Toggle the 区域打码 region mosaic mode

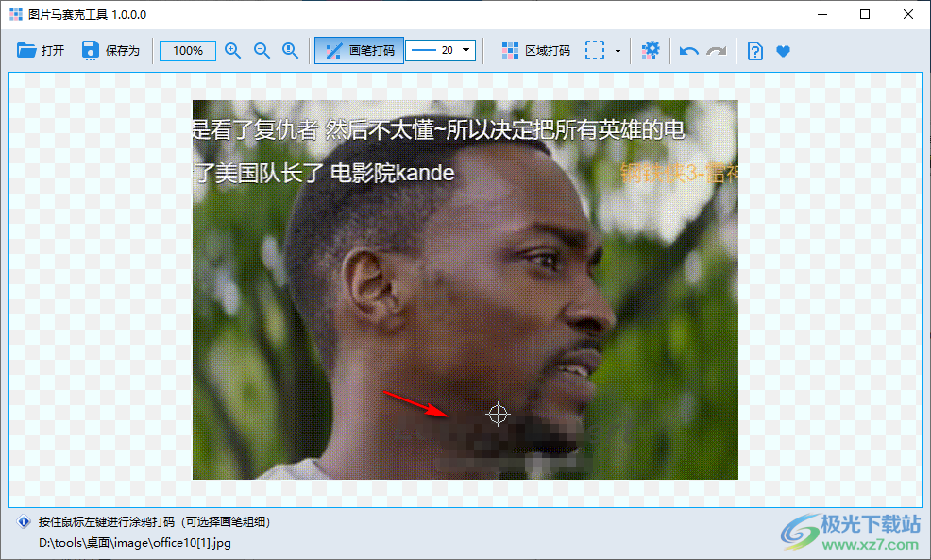pyautogui.click(x=535, y=50)
